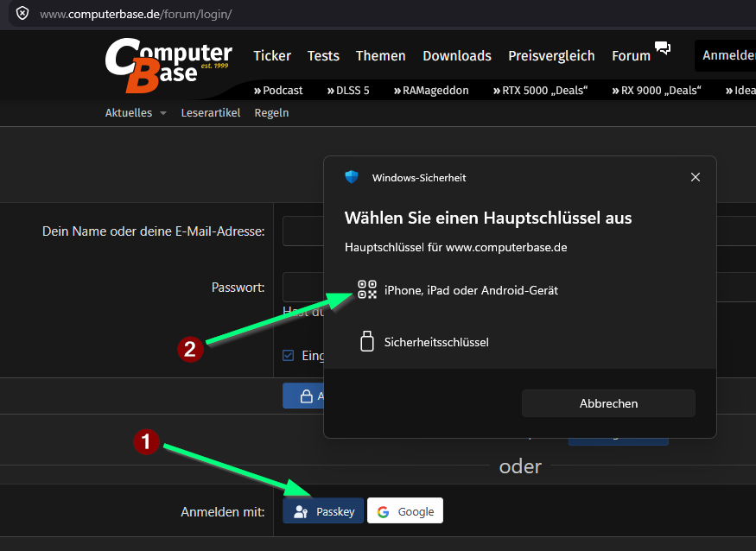Viewport: 756px width, 551px height.
Task: Open the Tests menu
Action: point(323,56)
